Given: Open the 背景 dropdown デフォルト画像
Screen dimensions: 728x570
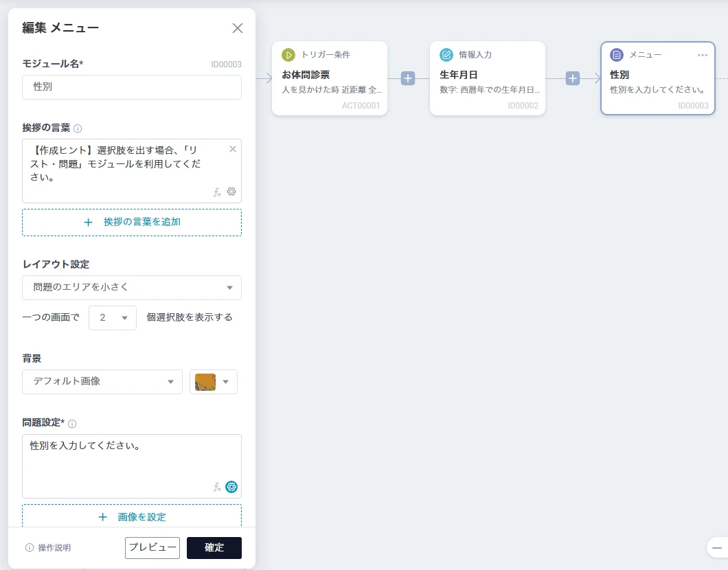Looking at the screenshot, I should tap(102, 382).
